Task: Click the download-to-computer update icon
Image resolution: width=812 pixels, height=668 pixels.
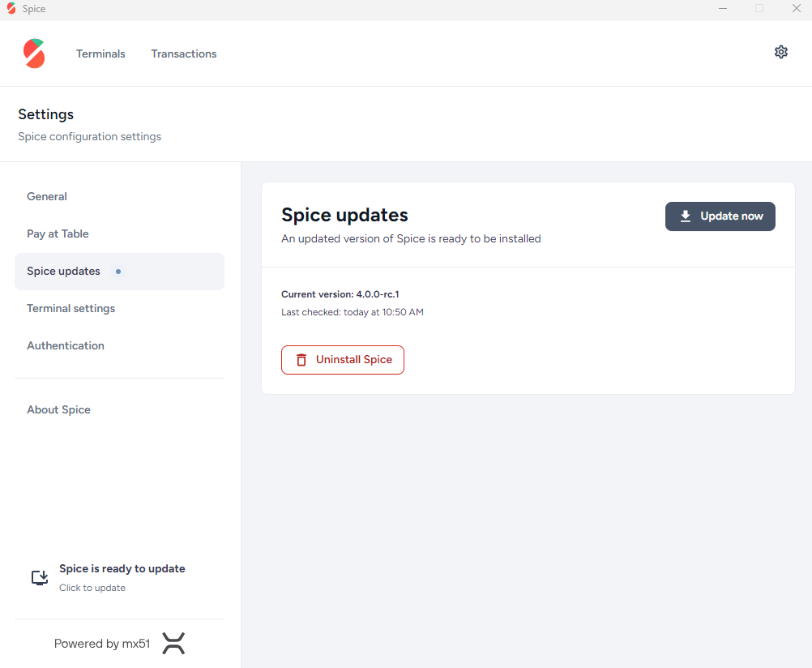Action: [x=40, y=577]
